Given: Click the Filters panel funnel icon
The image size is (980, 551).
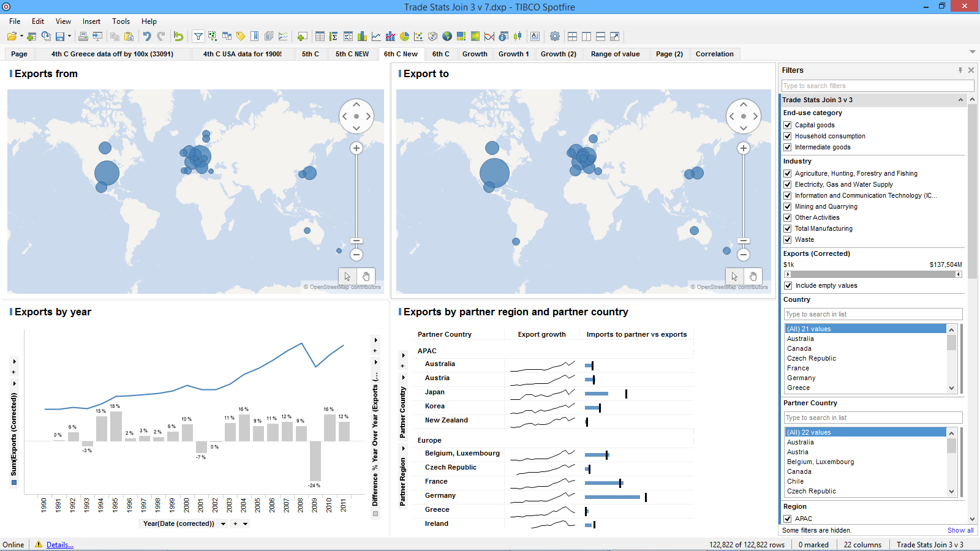Looking at the screenshot, I should click(198, 37).
